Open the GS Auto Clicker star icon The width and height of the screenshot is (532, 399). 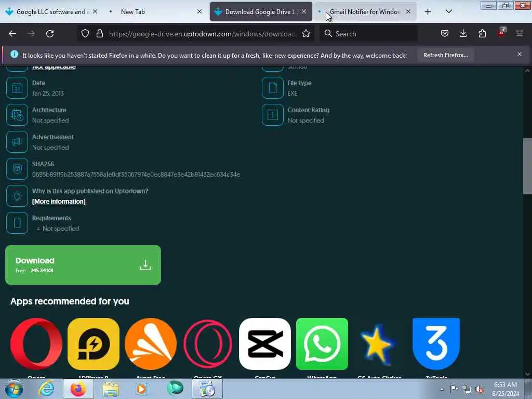click(379, 344)
